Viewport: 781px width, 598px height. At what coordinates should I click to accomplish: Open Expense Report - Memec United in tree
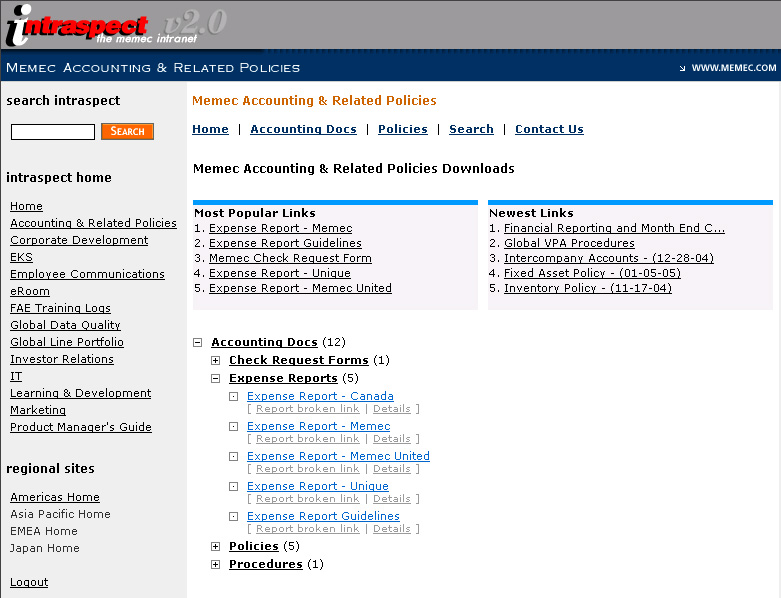(338, 456)
